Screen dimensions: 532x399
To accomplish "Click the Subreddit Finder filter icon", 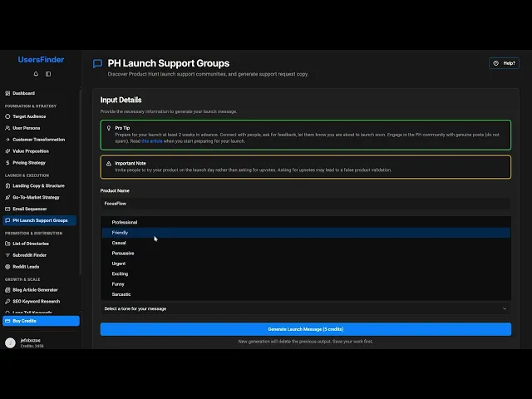I will (7, 255).
